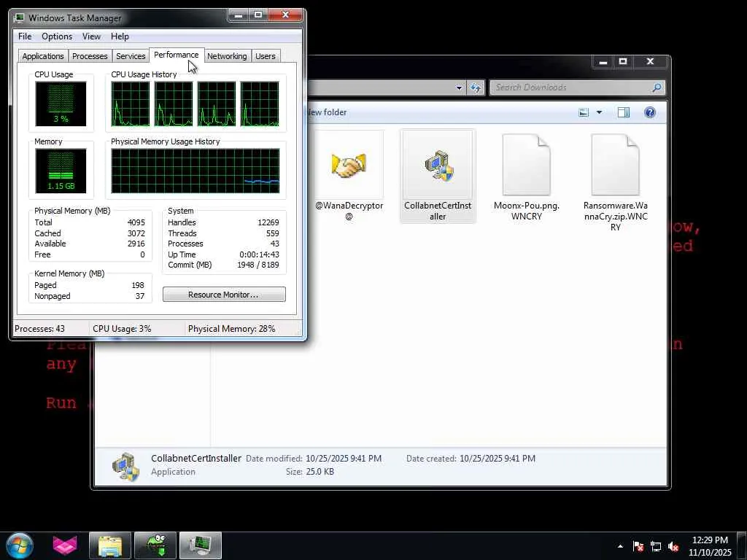Click the search magnifier icon in Explorer
This screenshot has height=560, width=747.
point(657,87)
